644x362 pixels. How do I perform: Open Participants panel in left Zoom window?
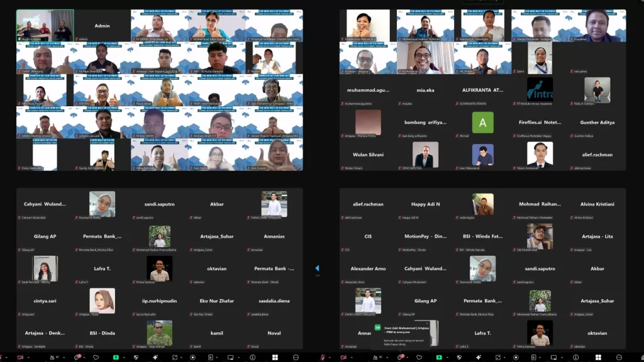point(52,358)
